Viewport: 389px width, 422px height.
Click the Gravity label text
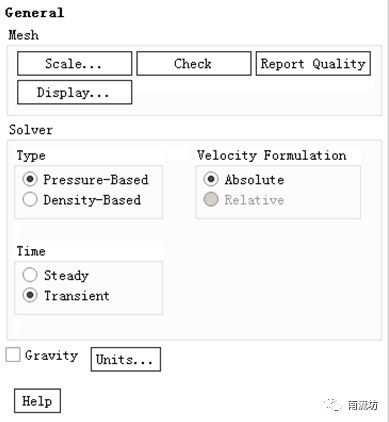[51, 355]
